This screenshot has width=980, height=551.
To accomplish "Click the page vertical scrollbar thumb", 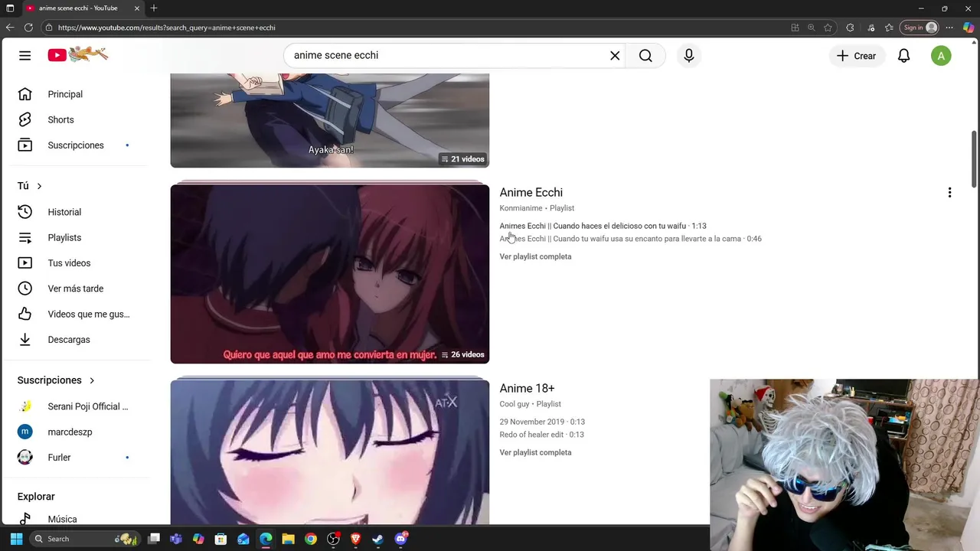I will (974, 158).
